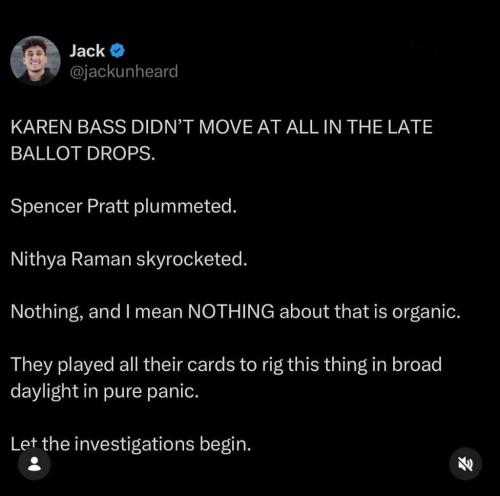Click the word skyrocketed in the post
The height and width of the screenshot is (496, 500).
click(192, 259)
